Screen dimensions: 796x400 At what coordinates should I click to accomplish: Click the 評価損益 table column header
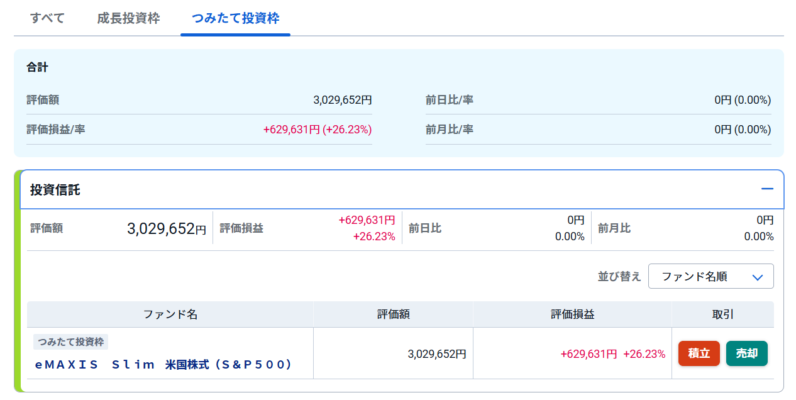pos(572,314)
